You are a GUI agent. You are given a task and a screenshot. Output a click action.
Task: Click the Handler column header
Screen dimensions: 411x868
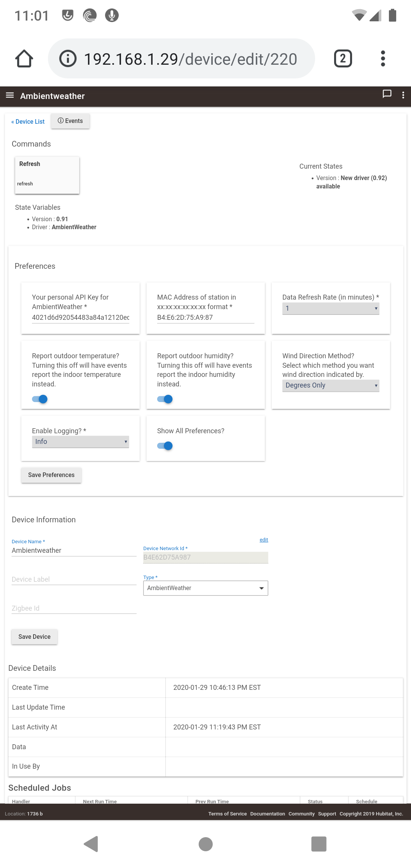click(21, 801)
